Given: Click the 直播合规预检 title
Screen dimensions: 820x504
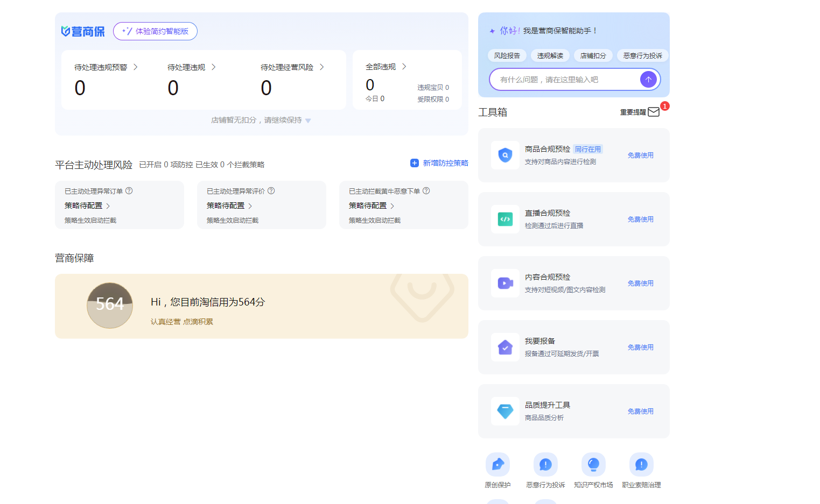Looking at the screenshot, I should 548,213.
